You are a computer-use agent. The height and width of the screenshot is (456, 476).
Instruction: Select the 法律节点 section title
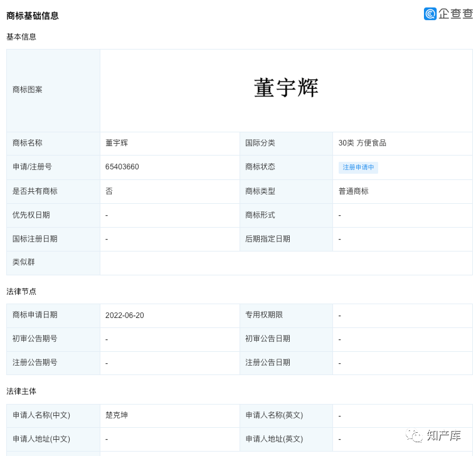(x=21, y=292)
